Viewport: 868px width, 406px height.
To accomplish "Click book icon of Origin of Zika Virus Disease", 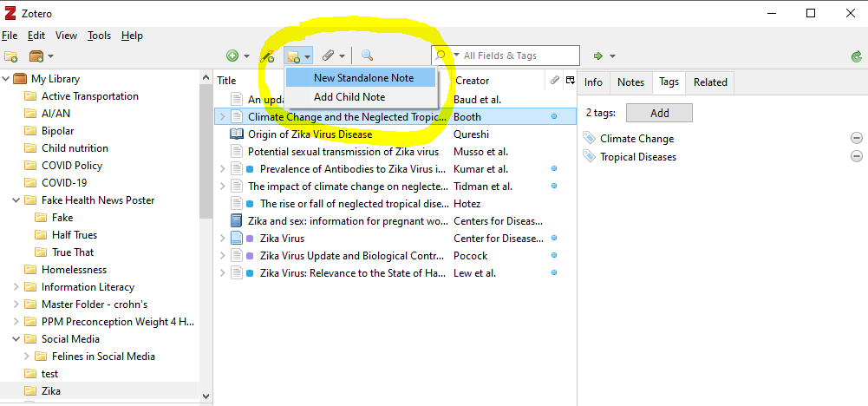I will (237, 134).
